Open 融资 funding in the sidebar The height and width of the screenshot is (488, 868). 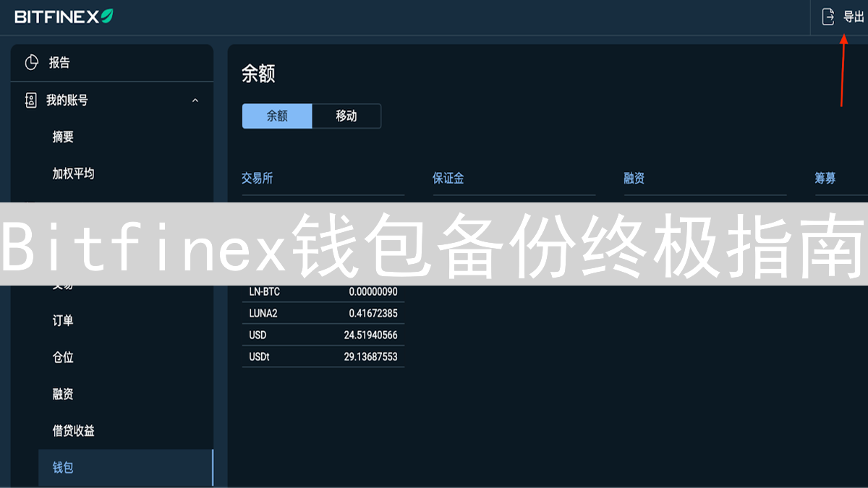tap(63, 394)
